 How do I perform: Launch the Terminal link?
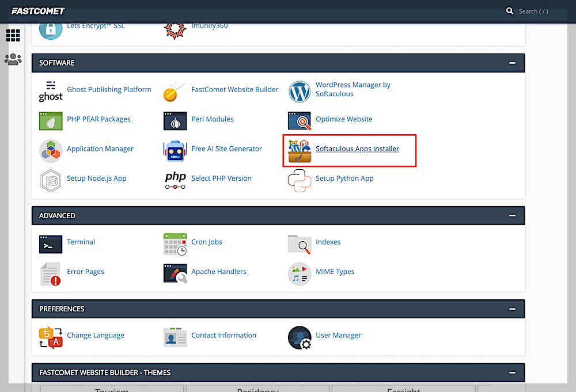pyautogui.click(x=81, y=242)
